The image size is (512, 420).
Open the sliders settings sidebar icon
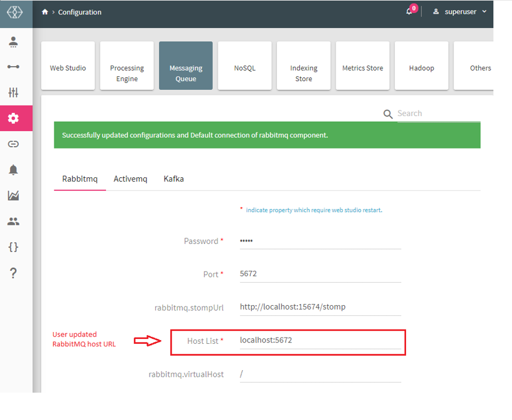pyautogui.click(x=13, y=92)
